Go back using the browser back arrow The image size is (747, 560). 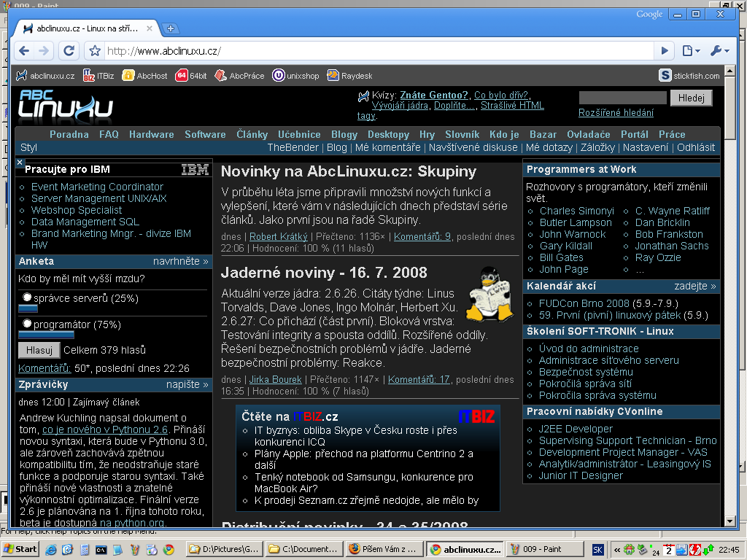click(24, 50)
